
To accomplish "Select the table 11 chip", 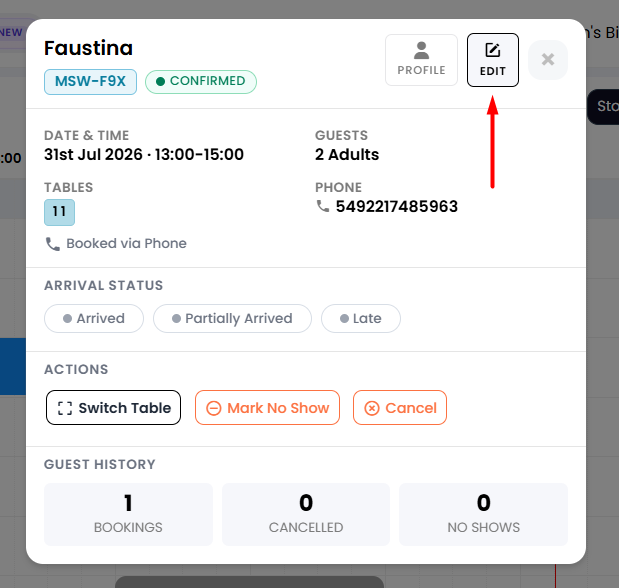I will coord(59,212).
